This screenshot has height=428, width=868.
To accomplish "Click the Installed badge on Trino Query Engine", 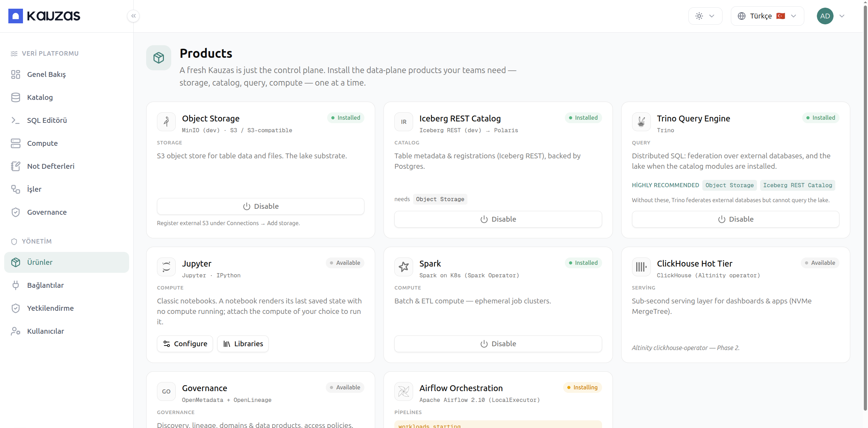I will [821, 118].
